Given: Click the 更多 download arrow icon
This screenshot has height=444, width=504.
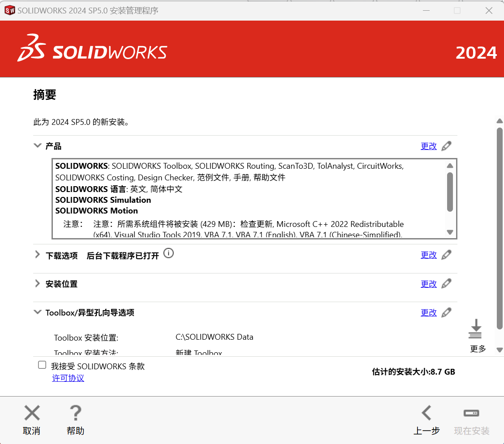Looking at the screenshot, I should (x=475, y=329).
